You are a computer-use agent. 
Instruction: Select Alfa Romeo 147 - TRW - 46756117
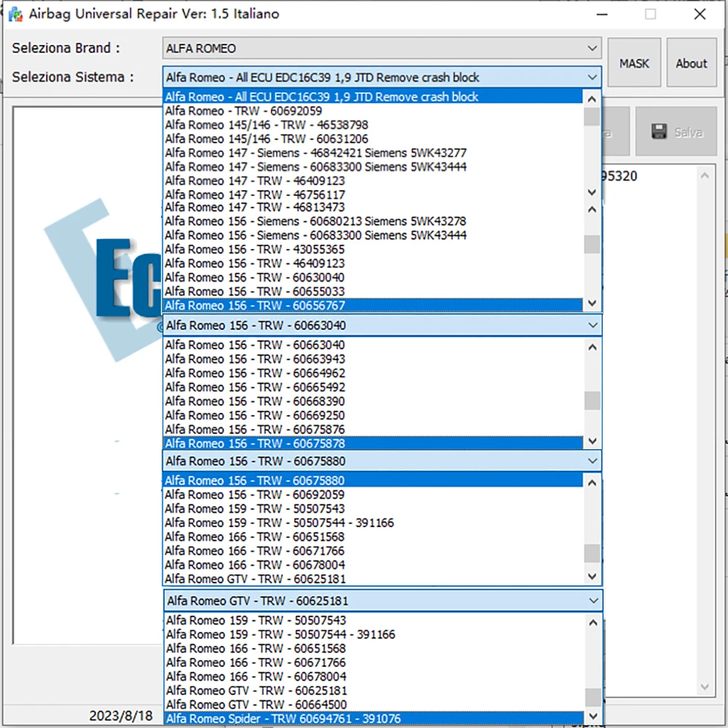(373, 194)
